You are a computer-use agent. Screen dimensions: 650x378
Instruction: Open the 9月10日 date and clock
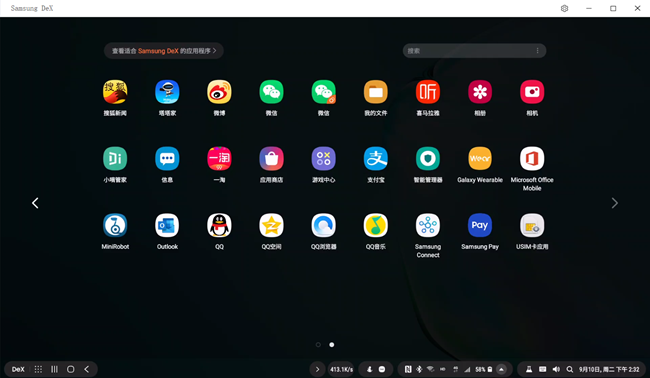coord(609,369)
